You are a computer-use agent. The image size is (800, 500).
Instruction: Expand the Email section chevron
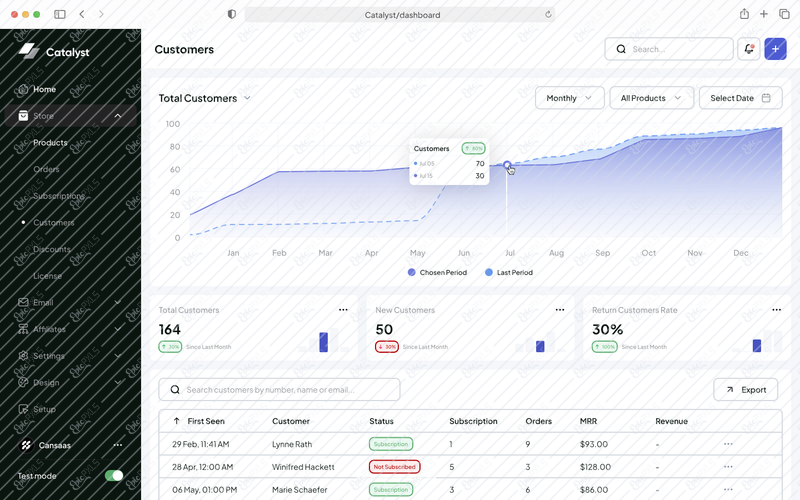pos(118,303)
